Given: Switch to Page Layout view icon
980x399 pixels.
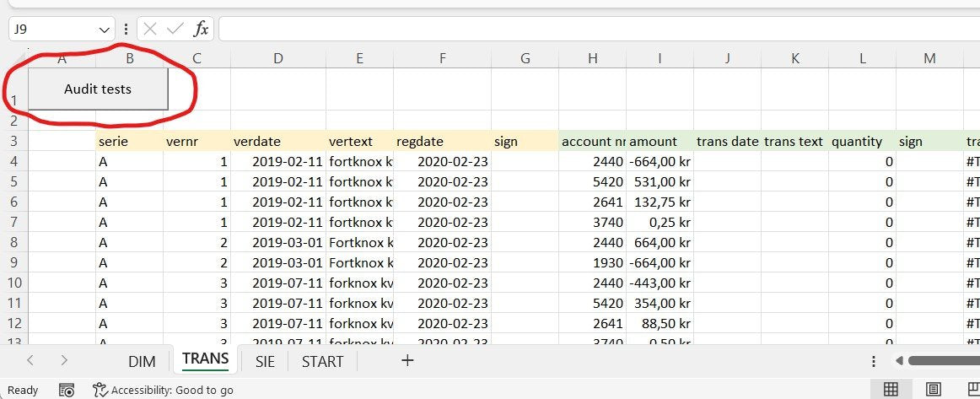Looking at the screenshot, I should point(934,389).
